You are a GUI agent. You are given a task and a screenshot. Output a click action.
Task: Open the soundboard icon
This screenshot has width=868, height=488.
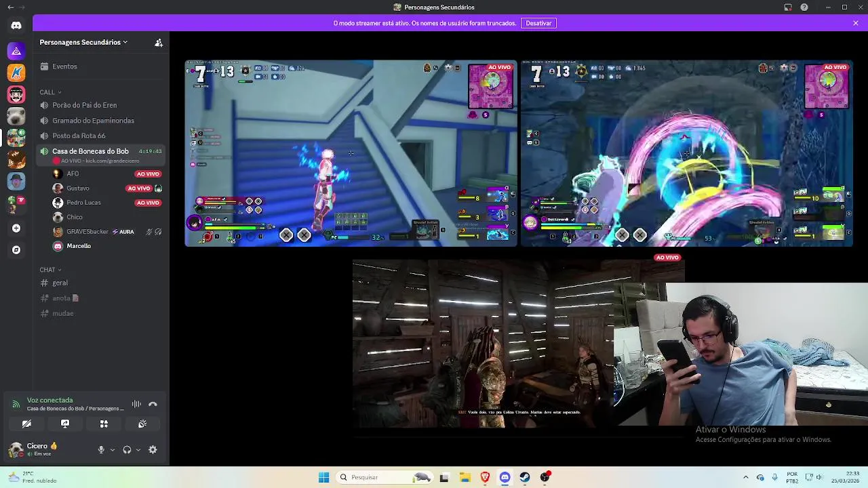tap(142, 424)
